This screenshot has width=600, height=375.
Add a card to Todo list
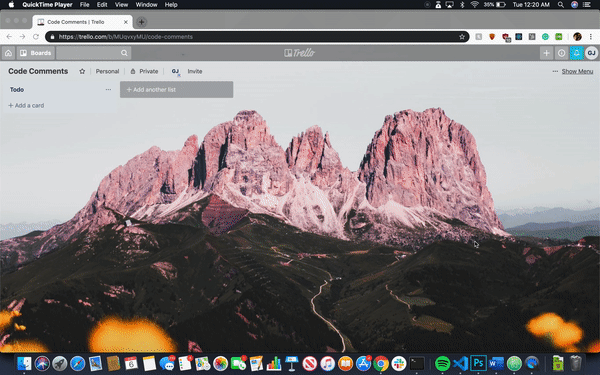coord(26,105)
